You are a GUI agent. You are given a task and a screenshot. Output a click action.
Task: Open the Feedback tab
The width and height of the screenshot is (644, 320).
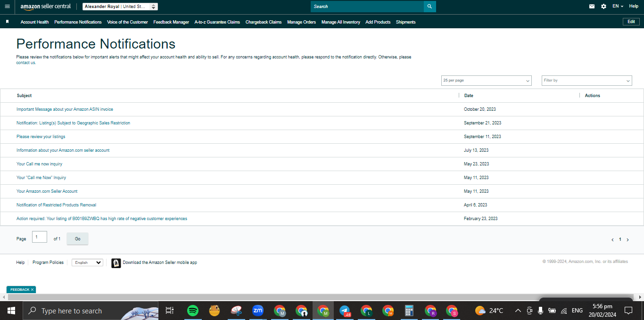[x=20, y=290]
